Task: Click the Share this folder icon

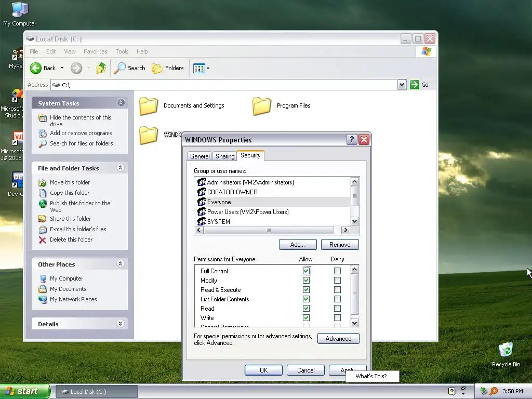Action: [43, 219]
